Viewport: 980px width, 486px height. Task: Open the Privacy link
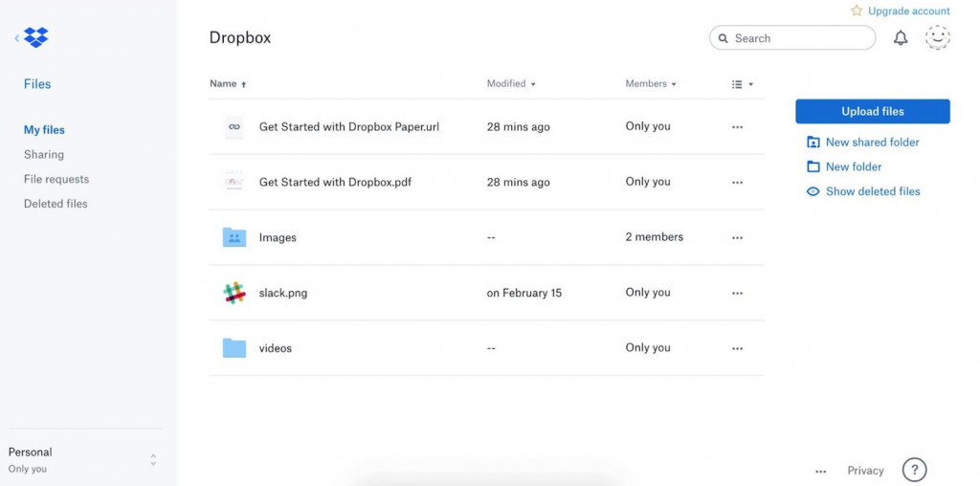865,471
